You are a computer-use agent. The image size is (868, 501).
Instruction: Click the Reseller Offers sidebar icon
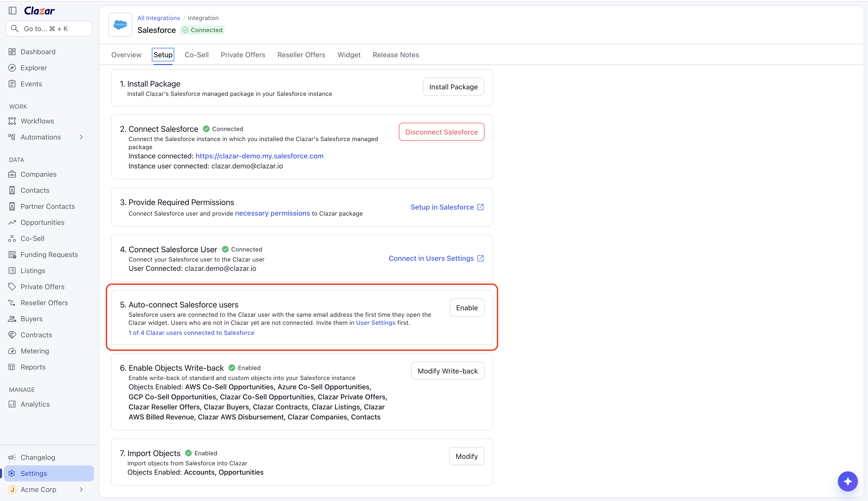[12, 303]
